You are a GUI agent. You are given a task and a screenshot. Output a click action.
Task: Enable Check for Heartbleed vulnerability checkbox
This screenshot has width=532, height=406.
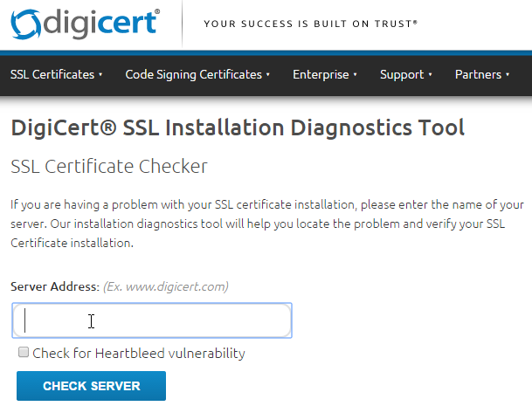click(x=24, y=352)
